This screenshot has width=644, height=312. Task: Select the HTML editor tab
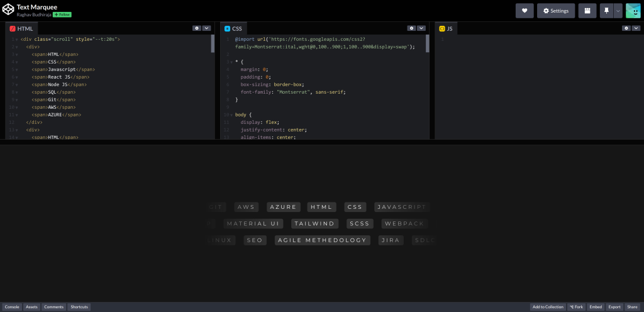click(22, 29)
